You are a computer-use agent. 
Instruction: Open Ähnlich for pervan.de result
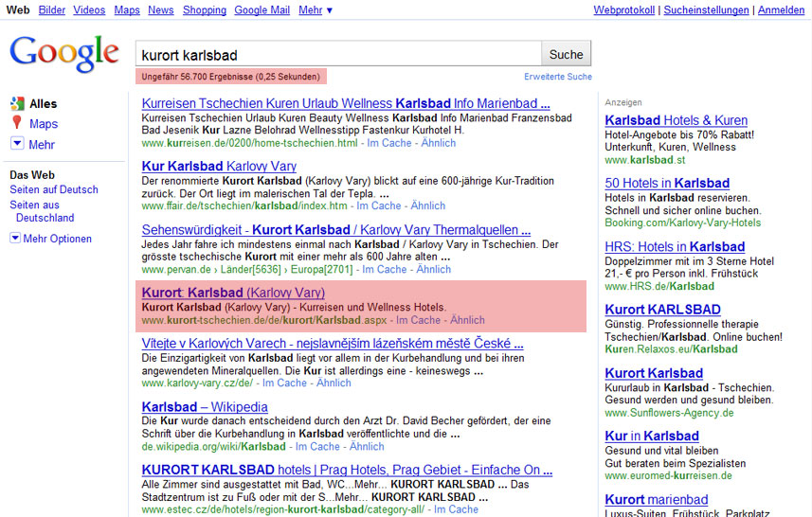pos(433,269)
